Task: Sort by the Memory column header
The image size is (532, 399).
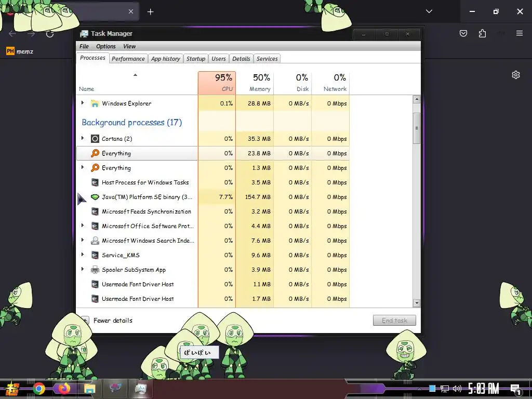Action: click(x=255, y=83)
